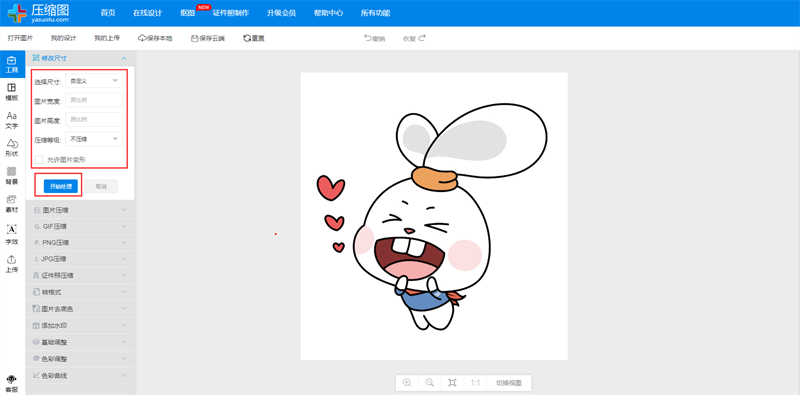This screenshot has width=800, height=395.
Task: Expand the 图片压缩 section
Action: click(80, 210)
